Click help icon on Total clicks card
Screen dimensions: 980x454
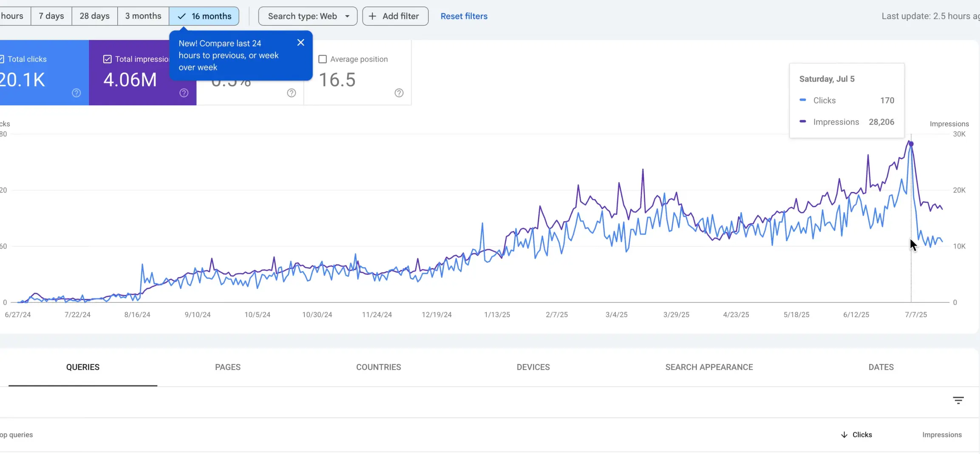(x=76, y=93)
